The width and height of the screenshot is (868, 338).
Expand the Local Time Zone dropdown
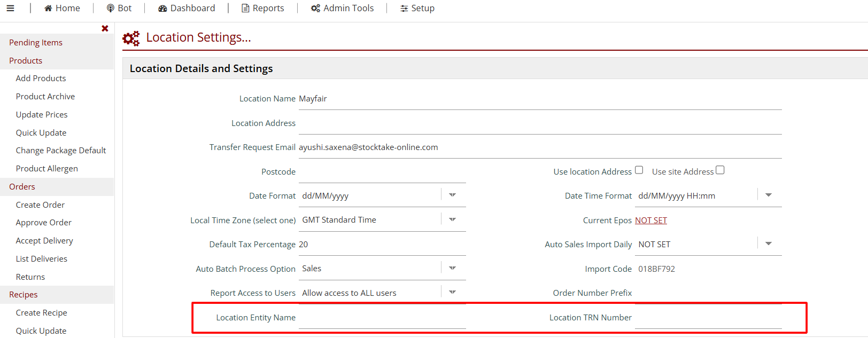pyautogui.click(x=452, y=219)
